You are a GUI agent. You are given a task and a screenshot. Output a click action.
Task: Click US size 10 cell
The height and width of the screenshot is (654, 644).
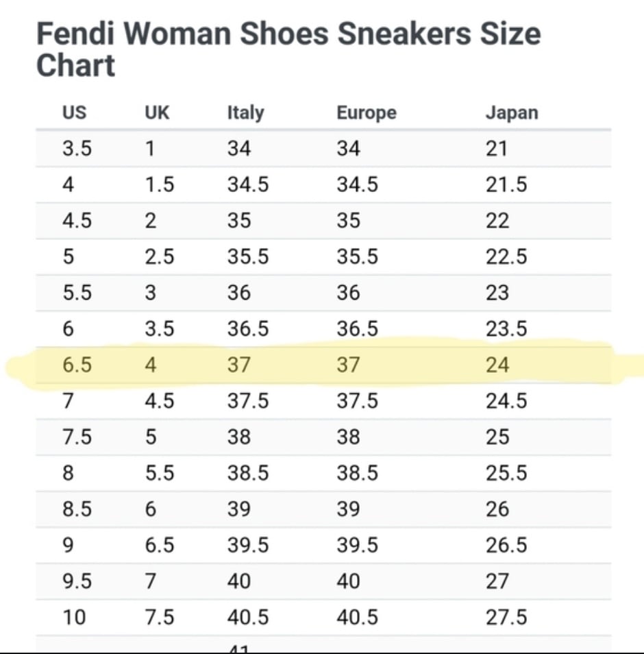pos(74,617)
